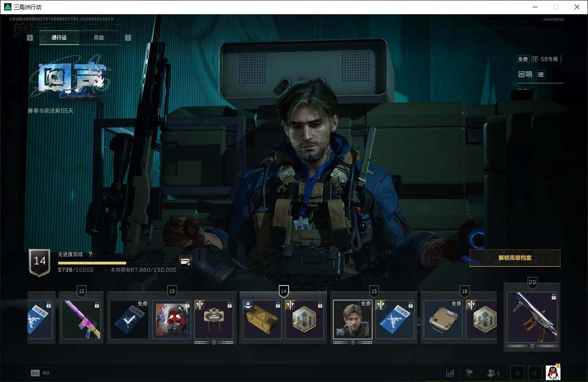Screen dimensions: 588x382
Task: Click the Esc 返回 back button
Action: pos(40,373)
